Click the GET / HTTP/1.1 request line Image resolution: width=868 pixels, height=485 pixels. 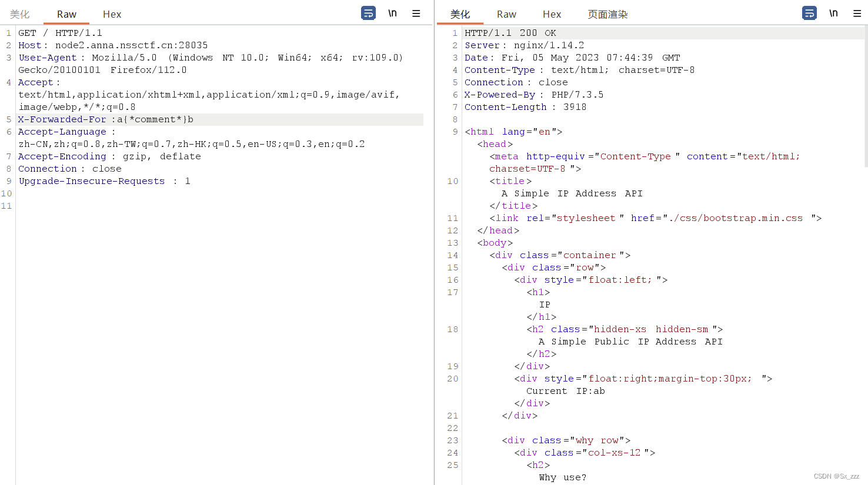[x=60, y=33]
